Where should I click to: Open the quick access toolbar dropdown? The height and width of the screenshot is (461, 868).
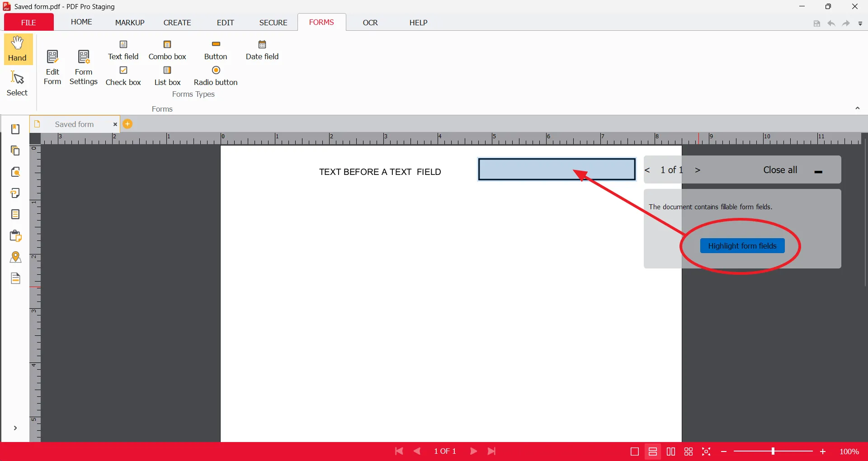click(860, 24)
